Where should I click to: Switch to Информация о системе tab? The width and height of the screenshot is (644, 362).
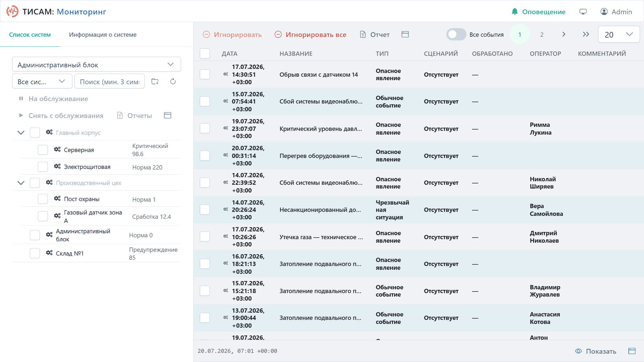pyautogui.click(x=103, y=35)
